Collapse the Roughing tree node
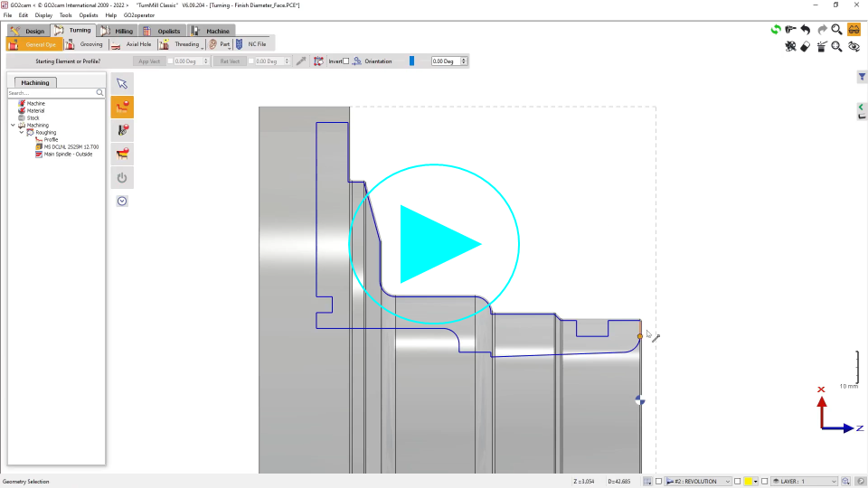 22,133
